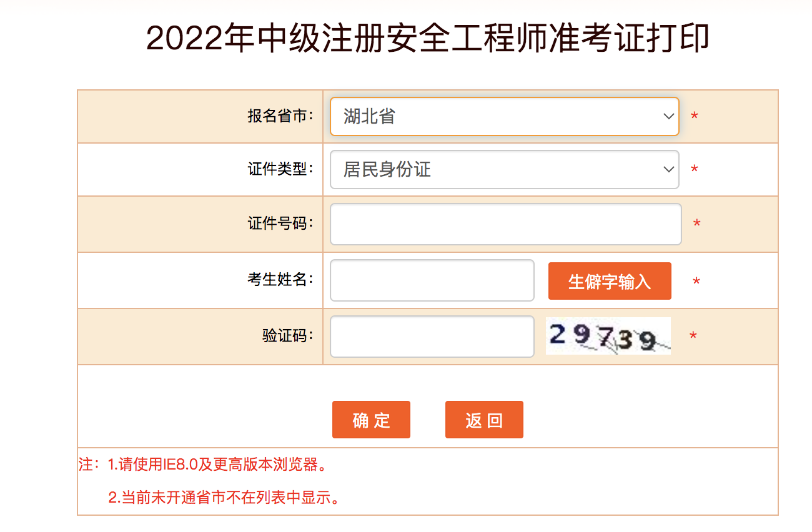The image size is (812, 532).
Task: Click inside the 证件号码 input field
Action: pos(505,224)
